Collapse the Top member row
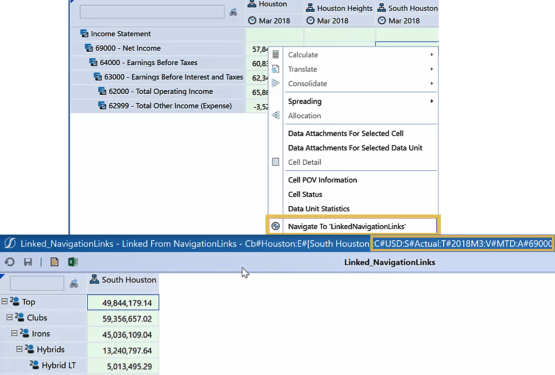The width and height of the screenshot is (555, 375). coord(4,301)
